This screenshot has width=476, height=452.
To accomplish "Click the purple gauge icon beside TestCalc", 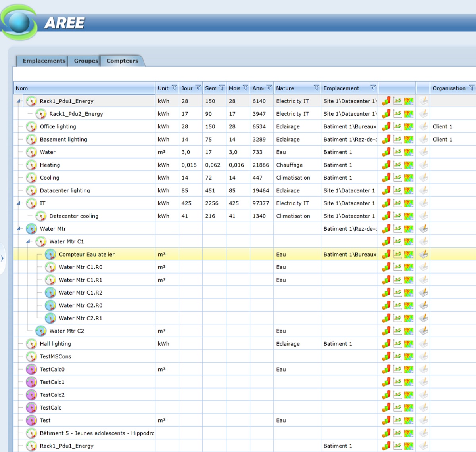I will pyautogui.click(x=31, y=408).
